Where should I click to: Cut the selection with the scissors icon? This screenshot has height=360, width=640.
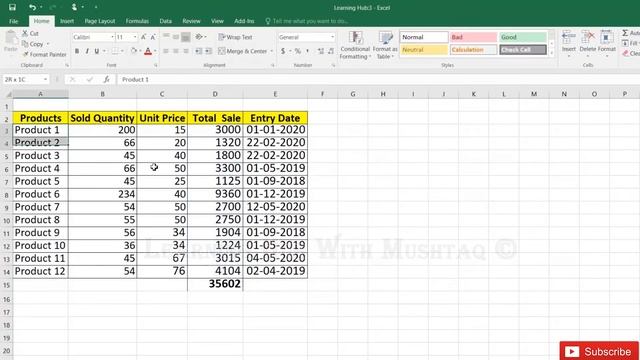click(25, 33)
